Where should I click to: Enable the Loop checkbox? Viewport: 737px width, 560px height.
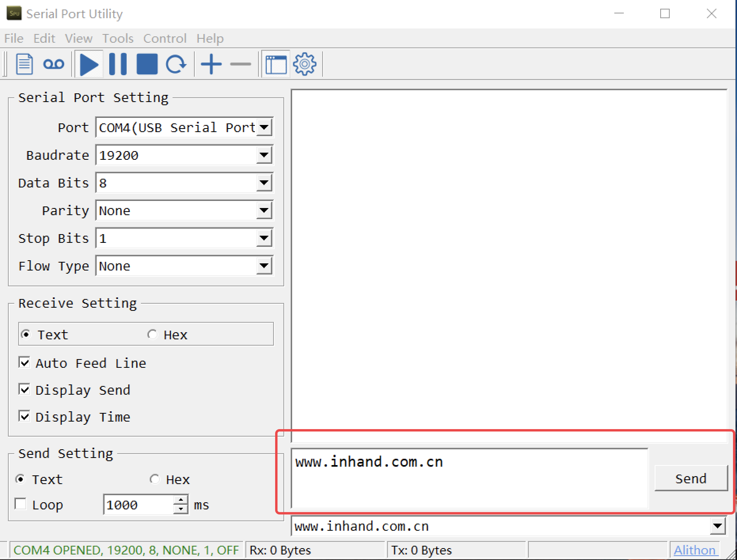tap(21, 504)
